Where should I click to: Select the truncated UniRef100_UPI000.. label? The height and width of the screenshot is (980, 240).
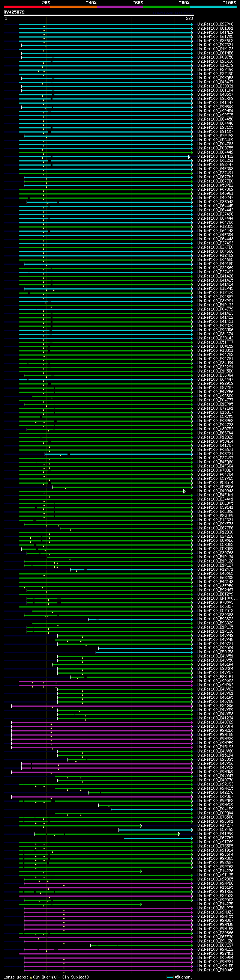point(217,599)
